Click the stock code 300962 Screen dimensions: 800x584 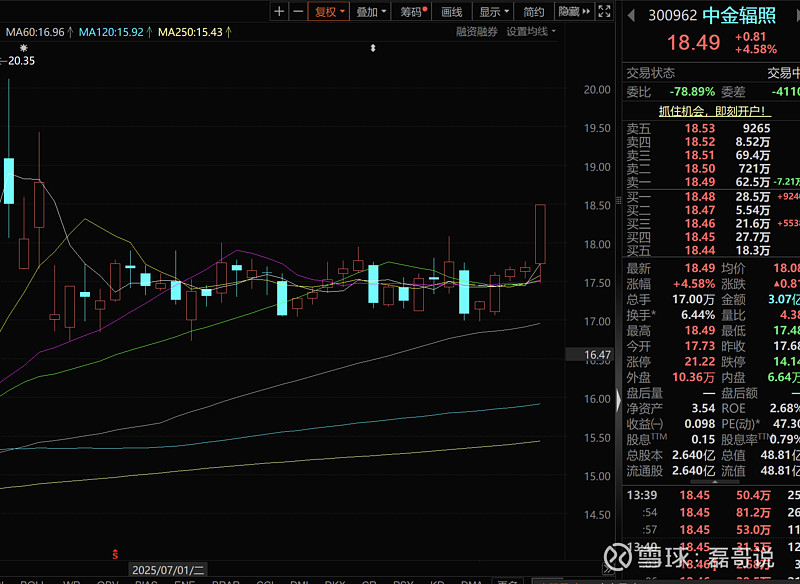point(672,16)
